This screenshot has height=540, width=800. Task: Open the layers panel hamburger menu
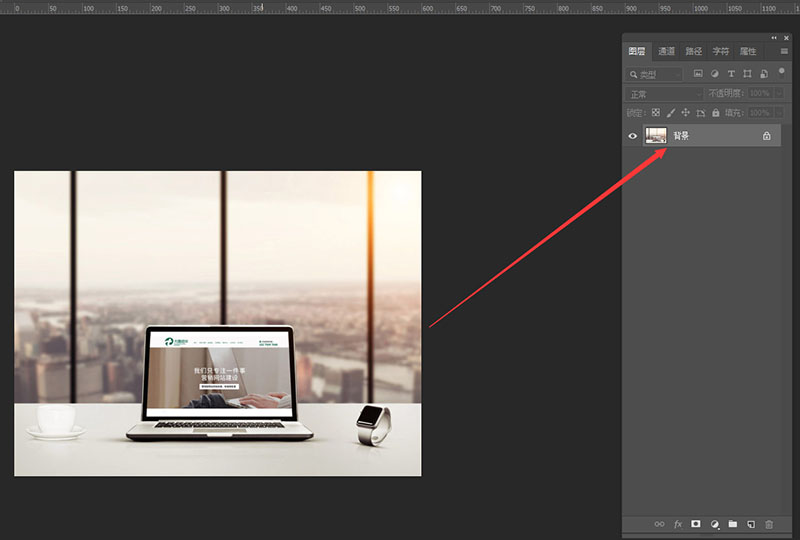(784, 51)
